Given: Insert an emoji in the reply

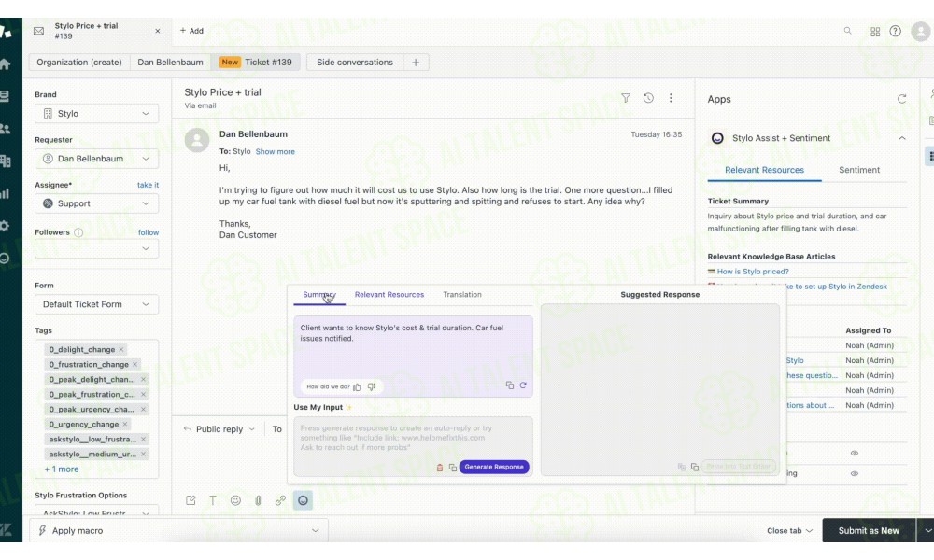Looking at the screenshot, I should (x=236, y=500).
